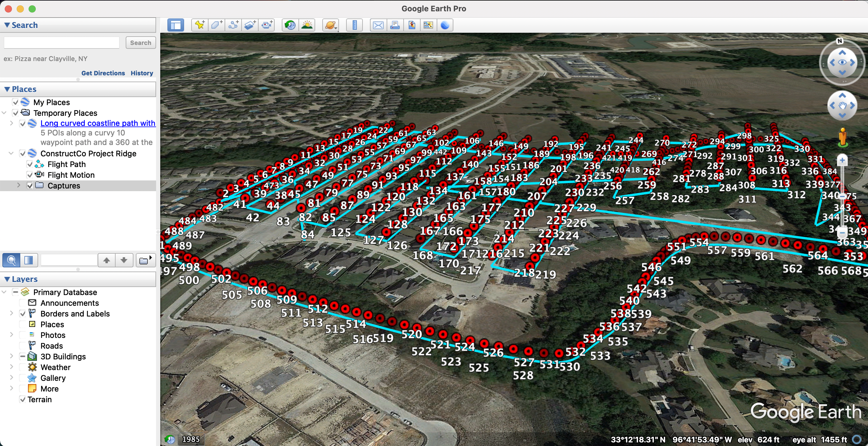Click the move joystick hand center
This screenshot has width=868, height=446.
[x=842, y=106]
